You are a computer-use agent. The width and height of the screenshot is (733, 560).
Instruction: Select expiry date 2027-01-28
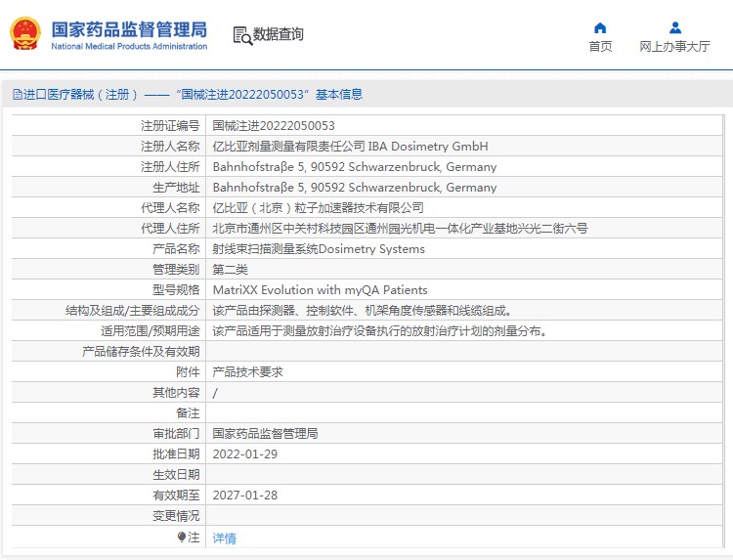[245, 495]
